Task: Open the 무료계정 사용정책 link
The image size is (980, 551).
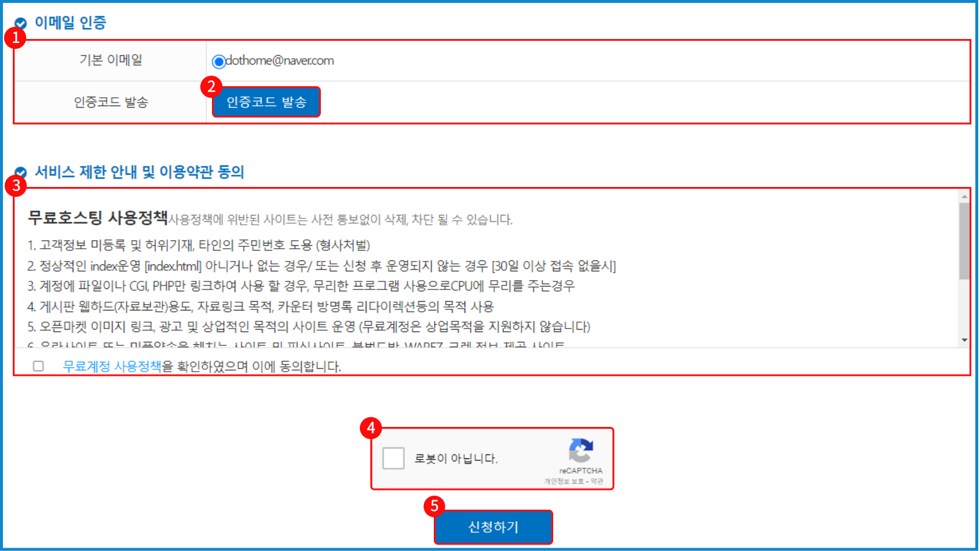Action: pos(112,366)
